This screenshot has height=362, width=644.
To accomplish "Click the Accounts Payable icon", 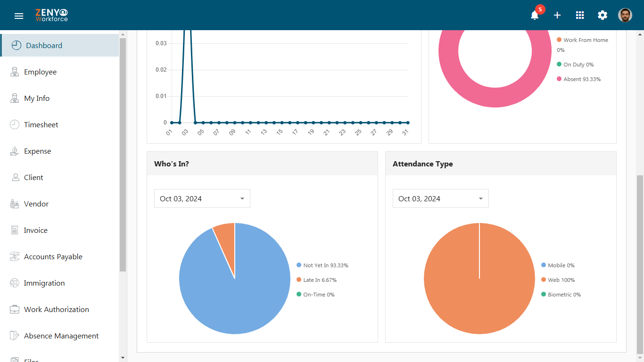I will 15,256.
